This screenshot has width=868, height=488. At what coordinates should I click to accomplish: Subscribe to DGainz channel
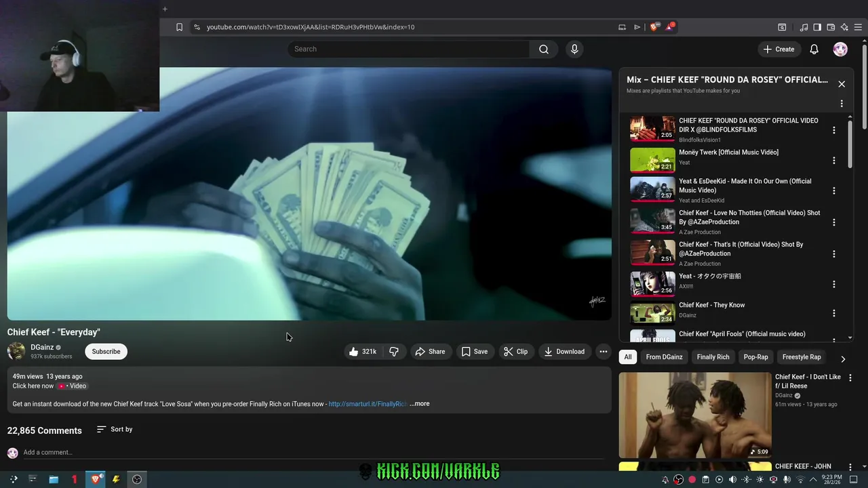106,352
